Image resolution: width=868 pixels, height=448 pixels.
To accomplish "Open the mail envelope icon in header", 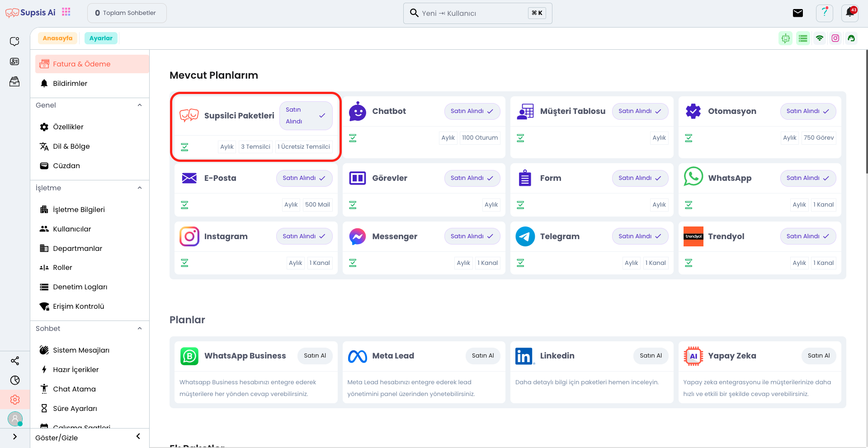I will click(x=798, y=13).
